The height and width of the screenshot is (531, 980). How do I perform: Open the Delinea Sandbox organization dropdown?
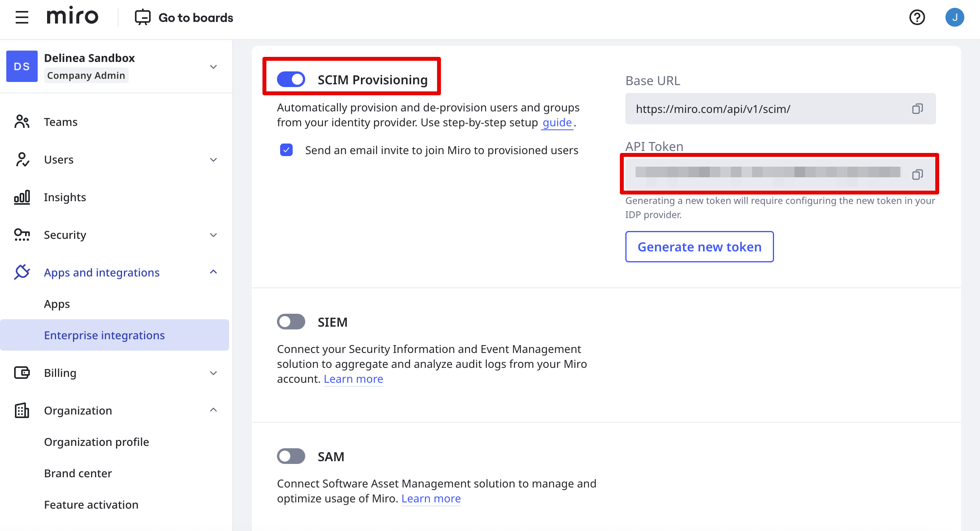click(x=213, y=67)
